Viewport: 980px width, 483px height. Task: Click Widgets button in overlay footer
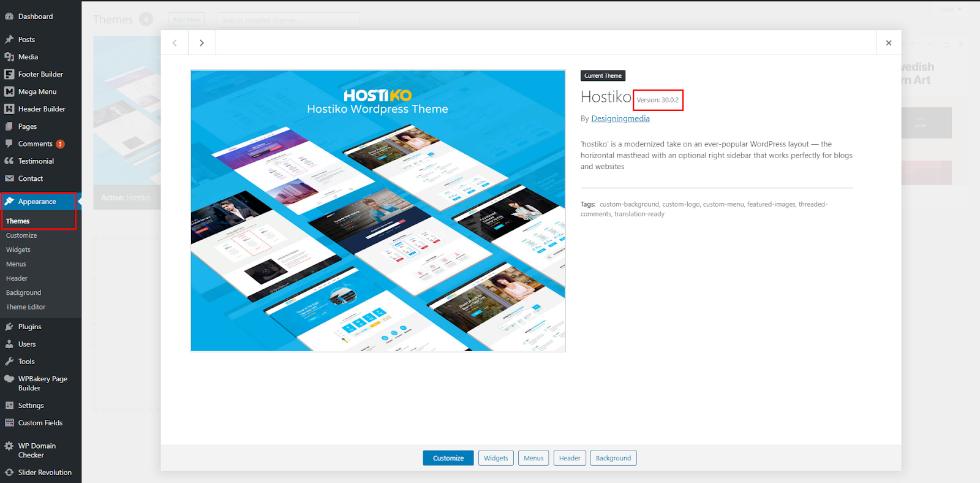point(496,458)
